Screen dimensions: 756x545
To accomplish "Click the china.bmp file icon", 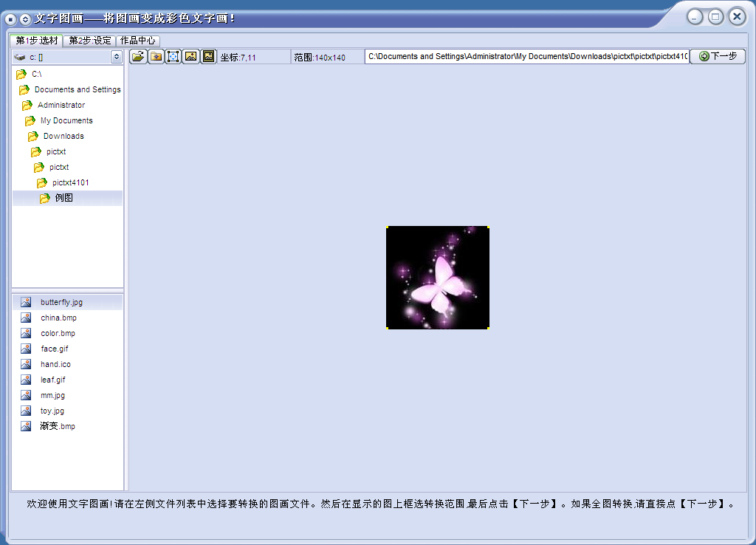I will pos(26,318).
